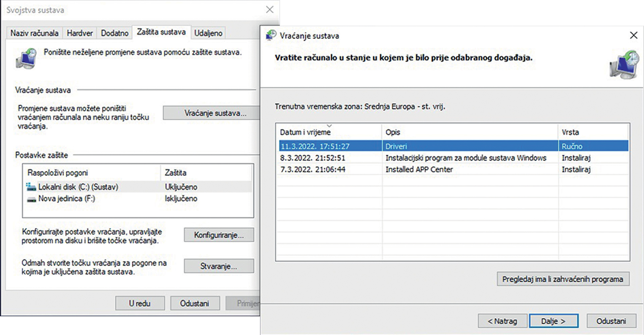This screenshot has height=335, width=644.
Task: Open the Dodatno tab
Action: coord(115,33)
